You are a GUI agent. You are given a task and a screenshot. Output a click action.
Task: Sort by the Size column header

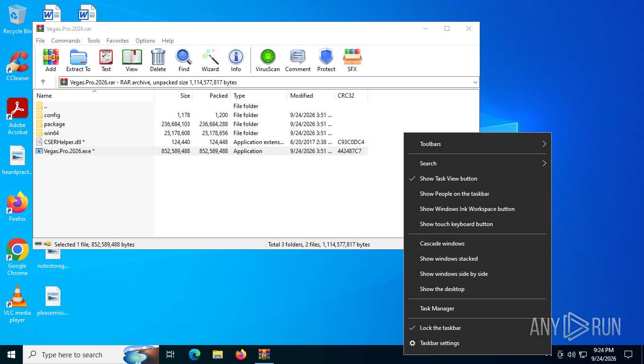[173, 95]
